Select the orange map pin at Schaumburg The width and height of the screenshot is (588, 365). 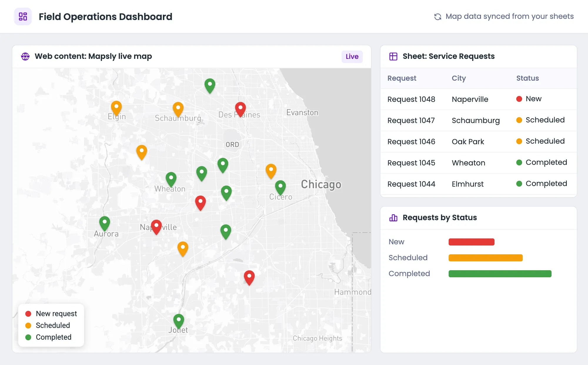tap(178, 109)
